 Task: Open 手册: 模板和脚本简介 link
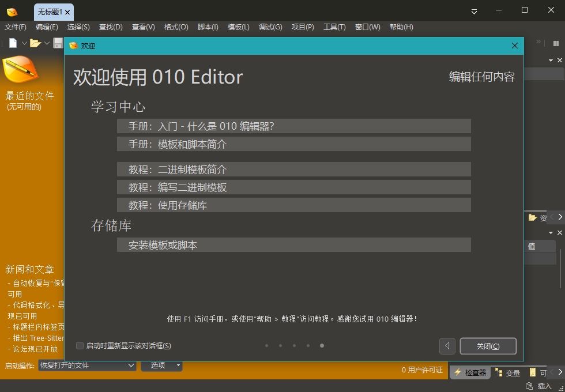[x=293, y=144]
